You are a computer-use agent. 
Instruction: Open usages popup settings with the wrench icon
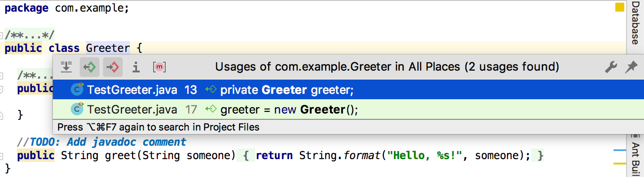click(611, 67)
